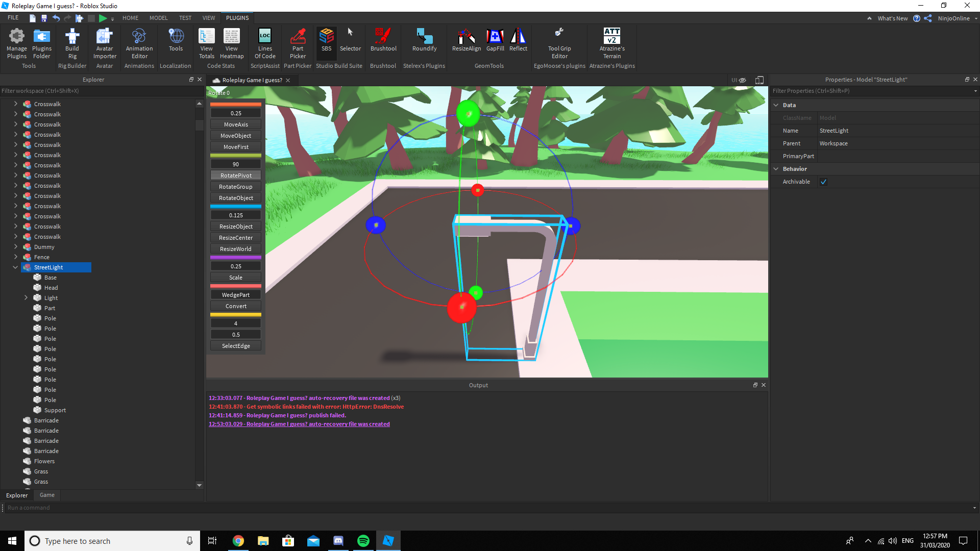Expand the Fence model
The width and height of the screenshot is (980, 551).
click(15, 257)
